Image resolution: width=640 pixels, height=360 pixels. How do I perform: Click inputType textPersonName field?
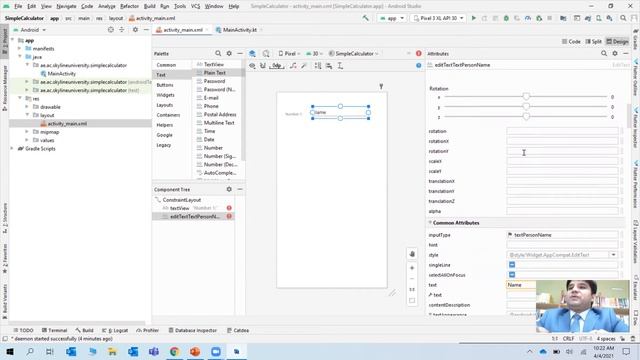(x=562, y=235)
